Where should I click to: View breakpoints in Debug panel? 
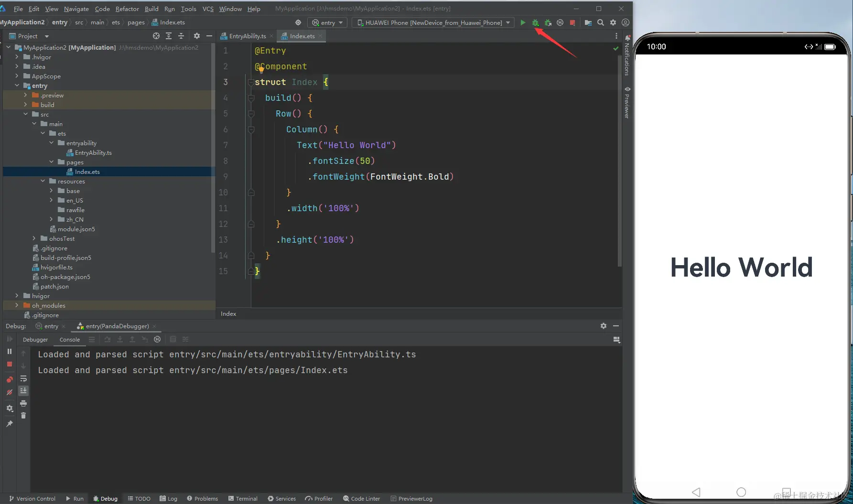click(x=10, y=379)
